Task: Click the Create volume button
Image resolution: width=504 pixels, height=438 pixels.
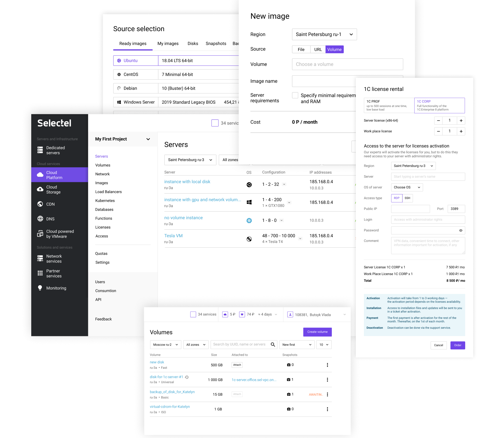Action: [x=317, y=332]
